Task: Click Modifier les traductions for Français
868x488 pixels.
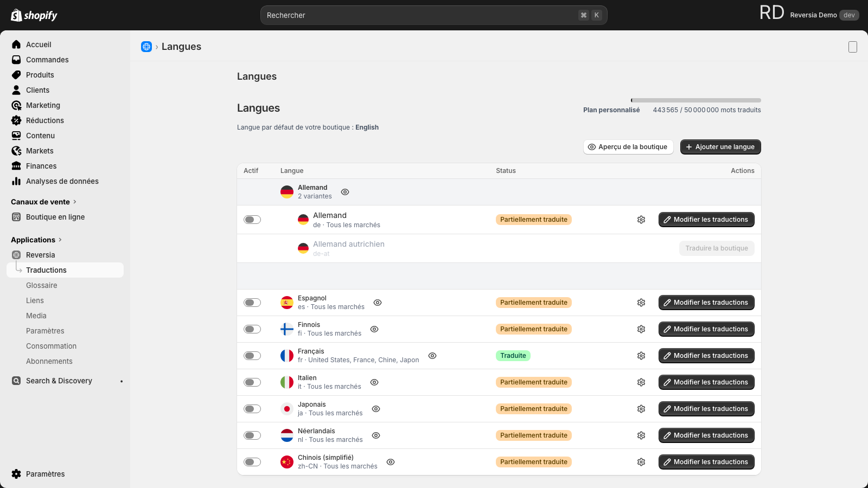Action: [x=706, y=356]
